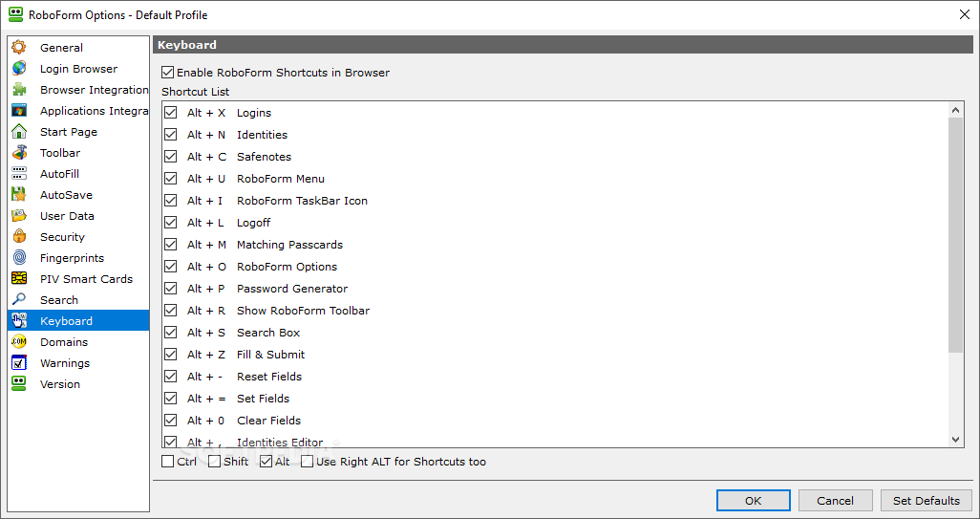Uncheck the Alt + L Logoff shortcut
This screenshot has width=980, height=519.
(x=171, y=222)
